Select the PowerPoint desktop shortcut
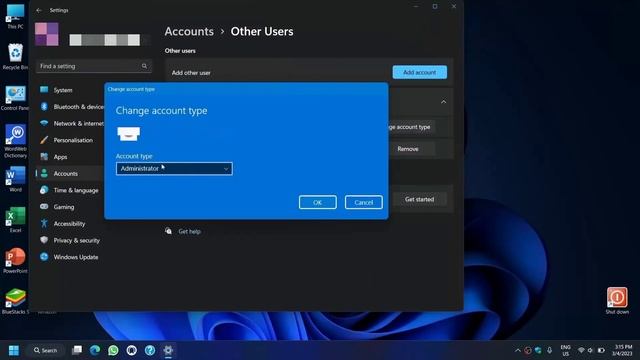 click(16, 260)
